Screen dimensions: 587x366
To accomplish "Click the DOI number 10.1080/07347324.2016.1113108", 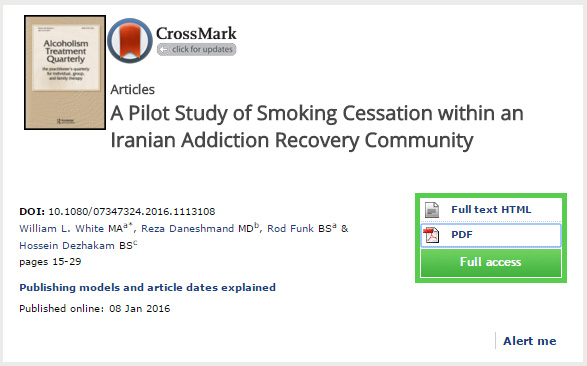I will tap(132, 212).
